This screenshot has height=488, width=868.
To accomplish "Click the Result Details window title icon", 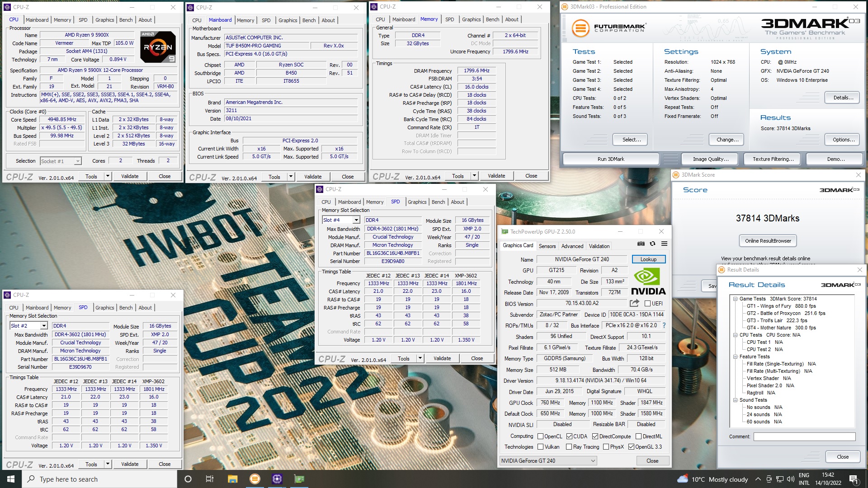I will coord(722,270).
